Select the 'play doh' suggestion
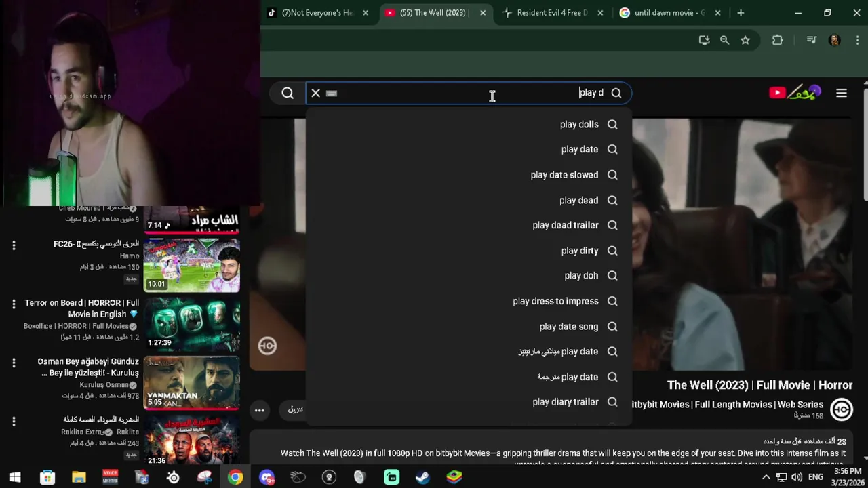 point(469,276)
